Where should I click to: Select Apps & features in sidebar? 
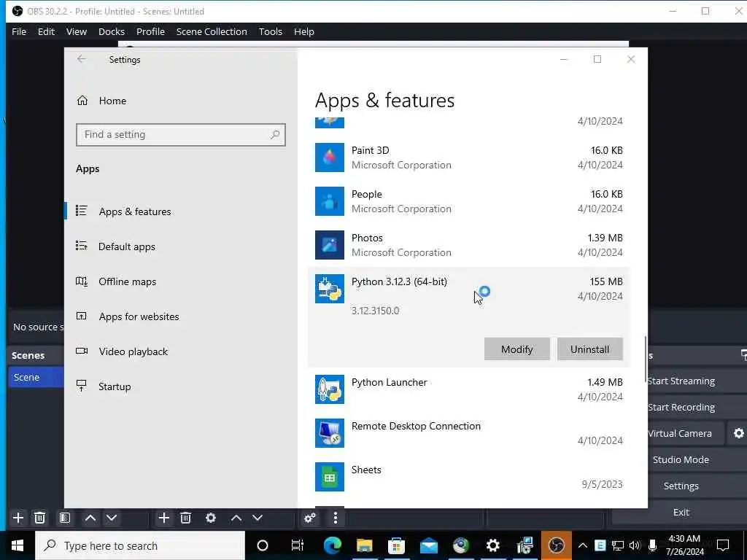coord(135,211)
